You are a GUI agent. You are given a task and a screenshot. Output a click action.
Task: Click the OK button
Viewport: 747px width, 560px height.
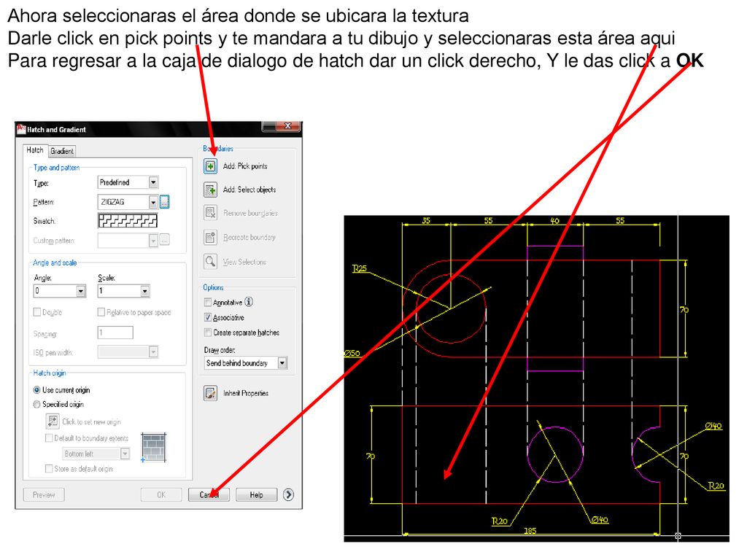pos(161,495)
